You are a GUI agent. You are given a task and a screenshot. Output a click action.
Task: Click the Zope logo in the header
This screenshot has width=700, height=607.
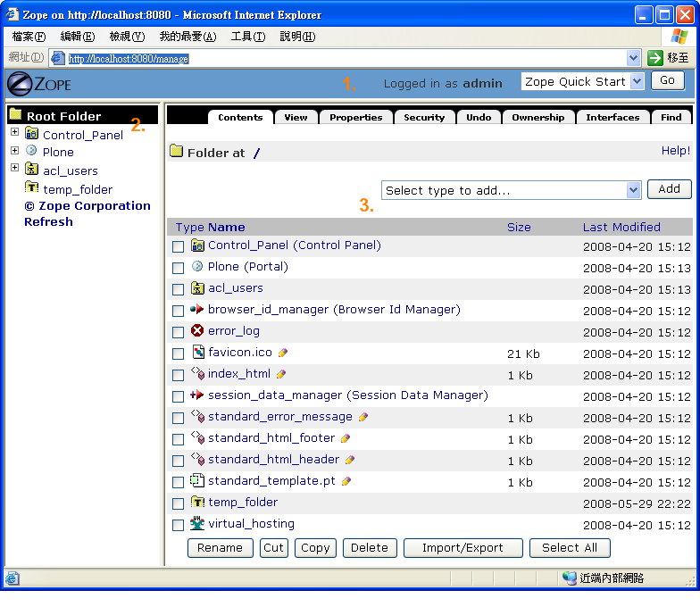pyautogui.click(x=39, y=84)
